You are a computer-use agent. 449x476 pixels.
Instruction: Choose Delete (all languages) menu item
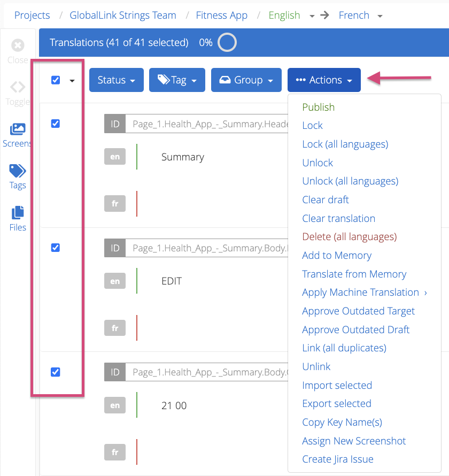[350, 236]
